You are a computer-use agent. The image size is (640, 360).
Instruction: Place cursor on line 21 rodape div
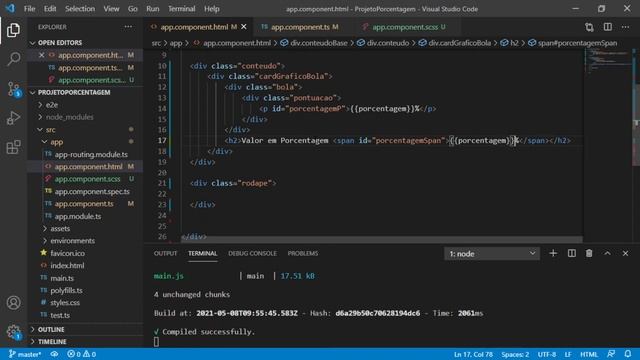pyautogui.click(x=233, y=183)
